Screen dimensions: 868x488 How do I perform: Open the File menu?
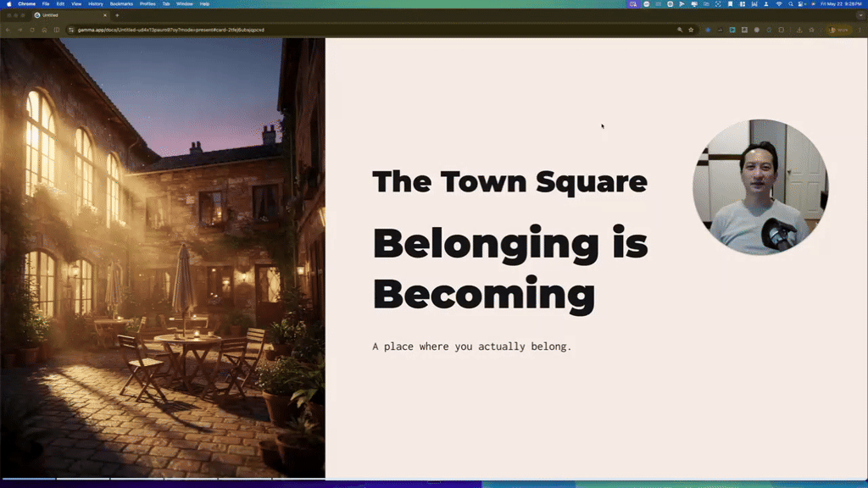[46, 4]
